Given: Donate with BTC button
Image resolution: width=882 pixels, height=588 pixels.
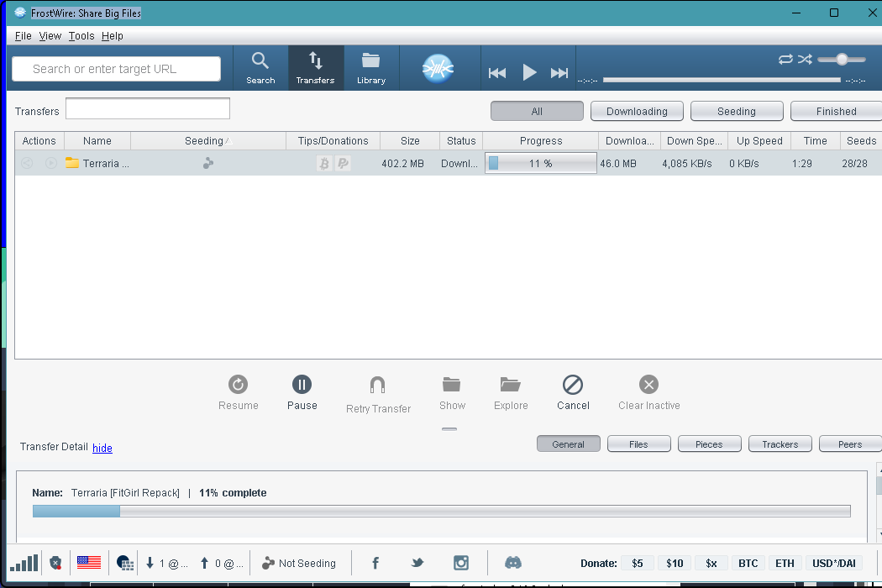Looking at the screenshot, I should tap(748, 564).
